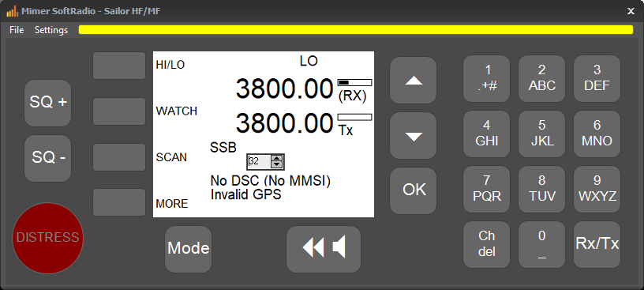Click the LO power indicator text
This screenshot has width=644, height=290.
click(309, 62)
